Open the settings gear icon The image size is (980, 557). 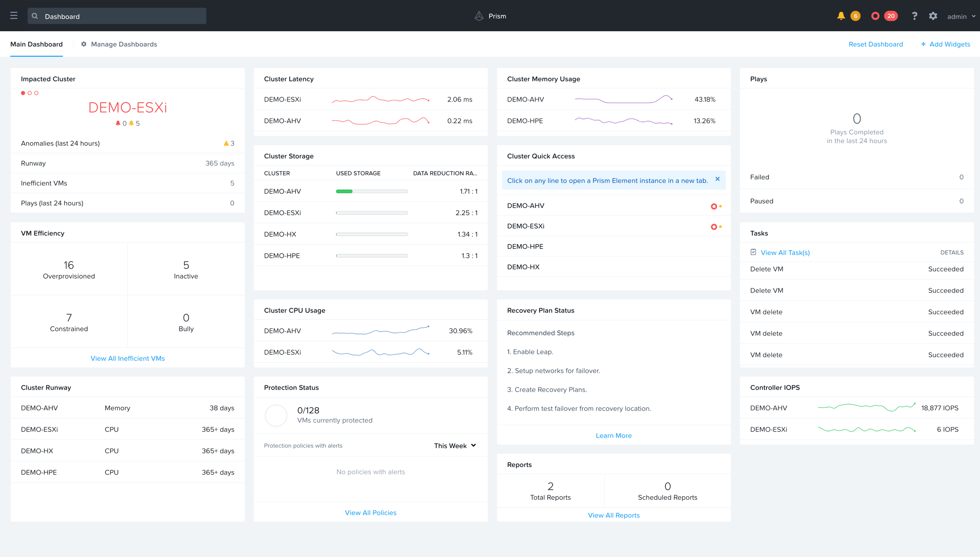(x=933, y=16)
